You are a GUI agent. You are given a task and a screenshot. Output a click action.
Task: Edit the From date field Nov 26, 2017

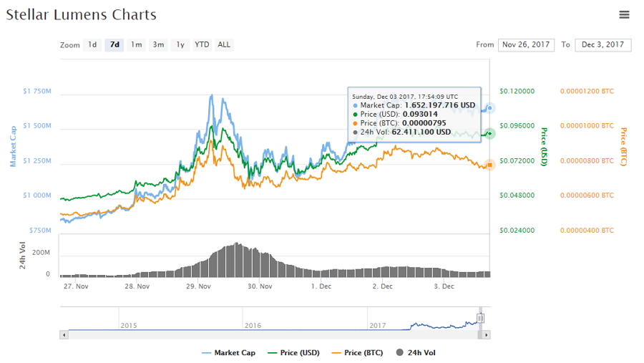(526, 45)
